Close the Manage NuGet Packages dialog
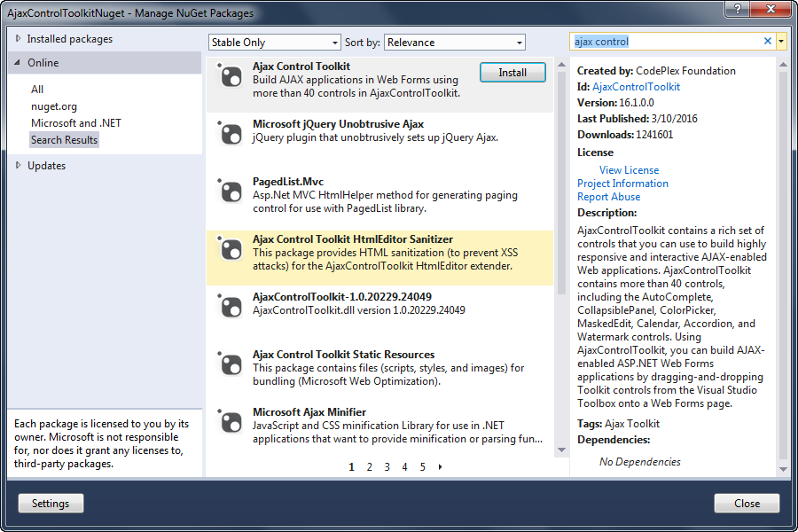 (747, 504)
